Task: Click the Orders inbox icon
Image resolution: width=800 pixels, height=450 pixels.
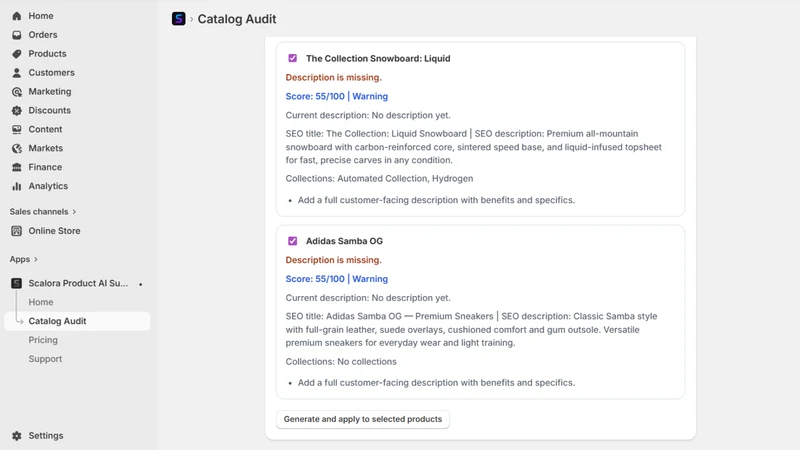Action: [x=17, y=35]
